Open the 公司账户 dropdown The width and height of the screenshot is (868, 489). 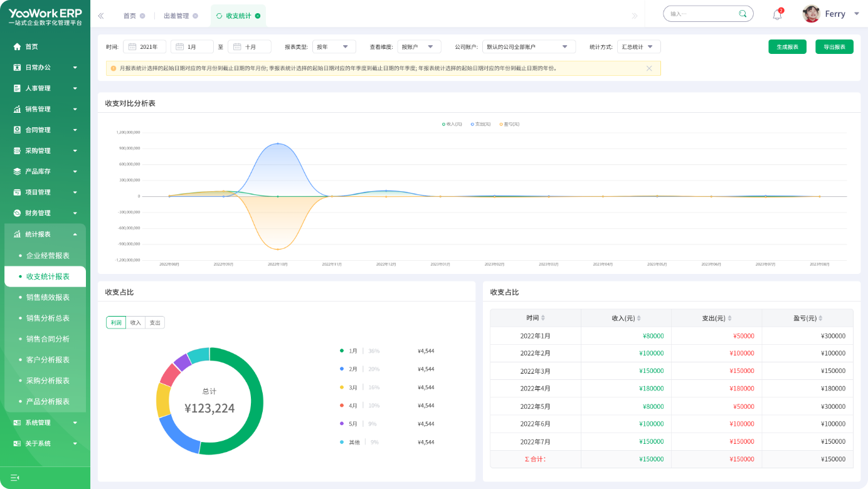coord(529,46)
